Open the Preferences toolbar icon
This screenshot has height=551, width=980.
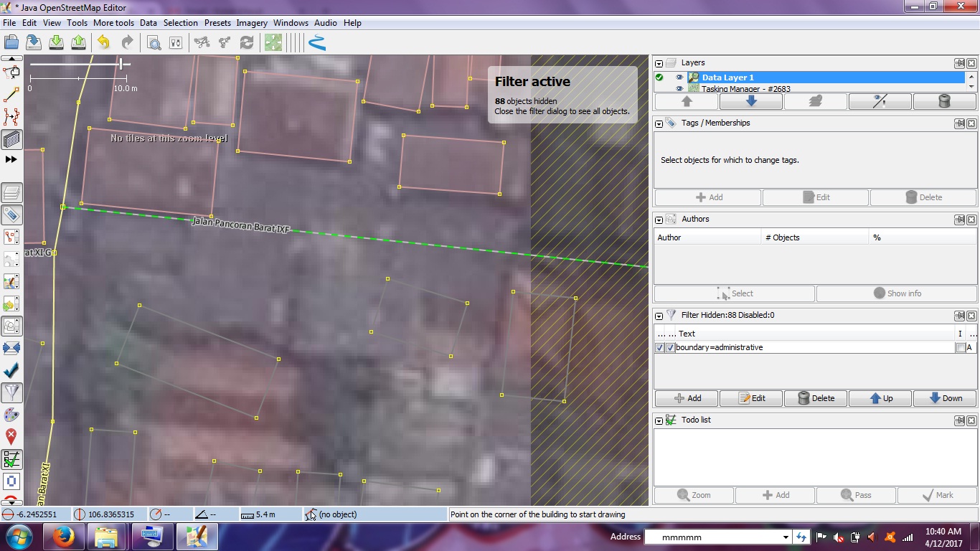176,43
